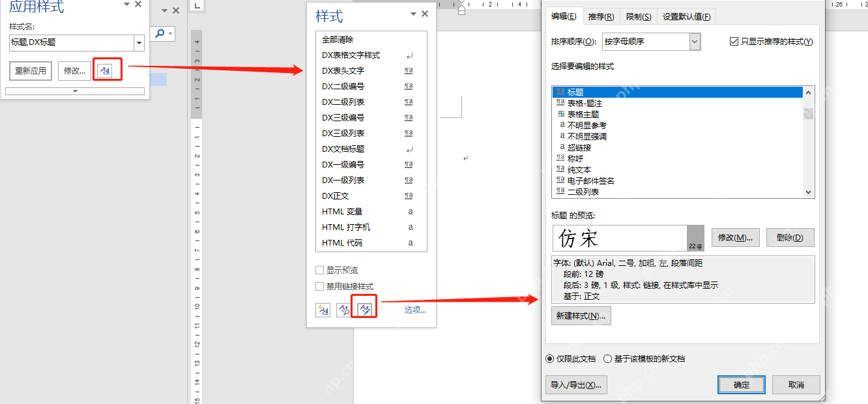Screen dimensions: 868x404
Task: Select DX三级编号 style
Action: 371,118
